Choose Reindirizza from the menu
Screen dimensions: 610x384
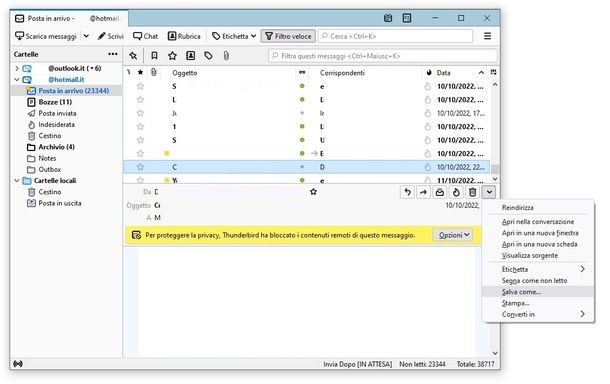(538, 208)
